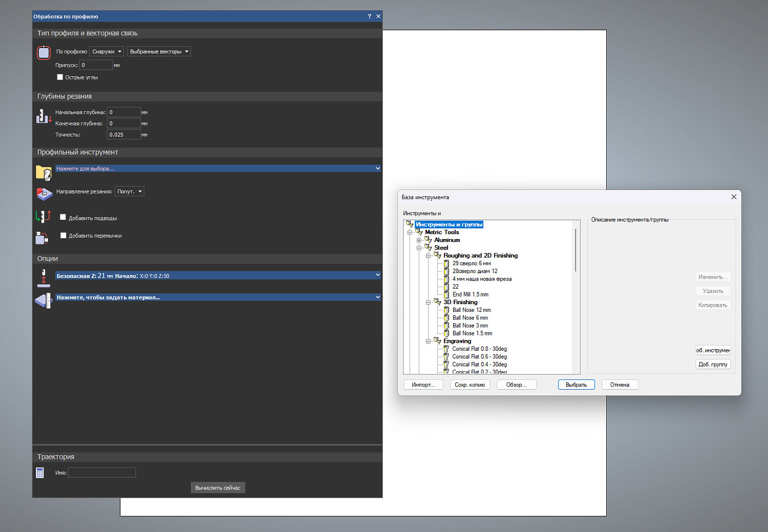This screenshot has height=532, width=768.
Task: Open the Попут. cut direction dropdown
Action: 130,191
